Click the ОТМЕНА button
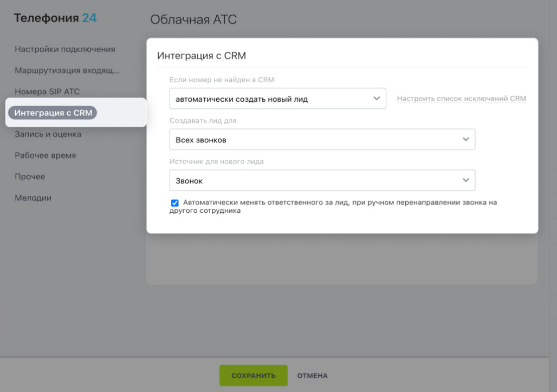Image resolution: width=557 pixels, height=392 pixels. point(312,375)
